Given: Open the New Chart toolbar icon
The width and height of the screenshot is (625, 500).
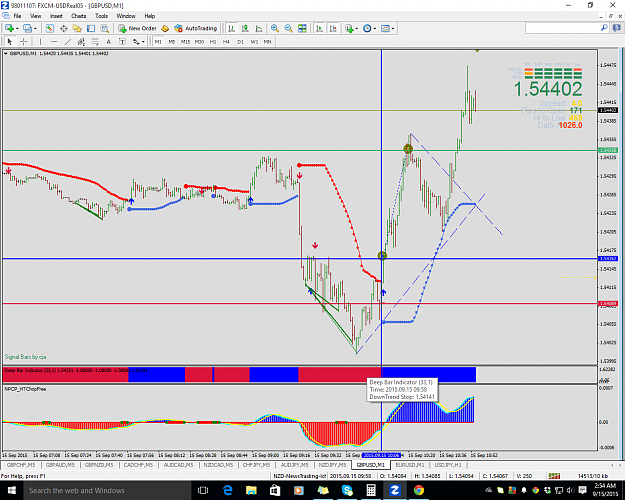Looking at the screenshot, I should pyautogui.click(x=9, y=28).
